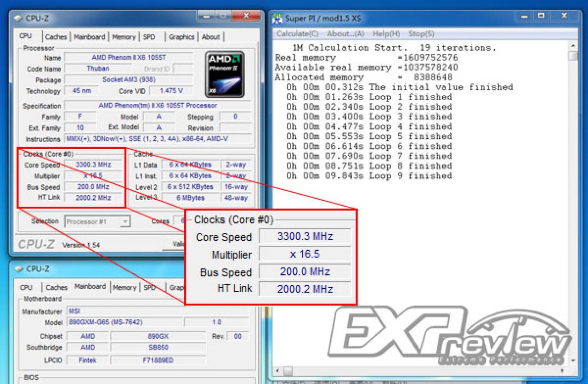Click the Ext. Family value 10
588x384 pixels.
click(80, 128)
